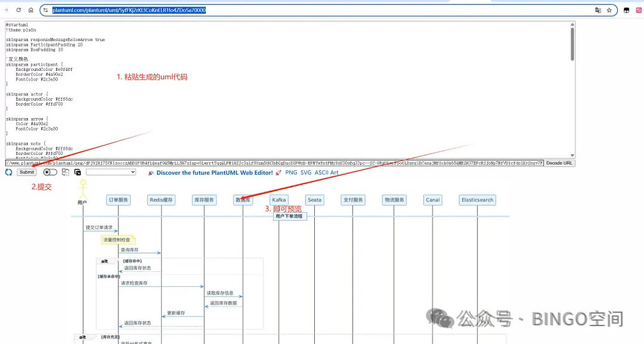Click into the PlantUML code text area
Viewport: 644px width, 344px height.
(x=287, y=90)
